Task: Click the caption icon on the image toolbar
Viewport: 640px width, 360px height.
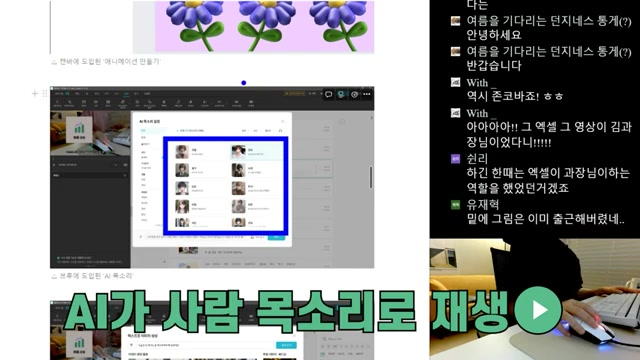Action: click(x=342, y=94)
